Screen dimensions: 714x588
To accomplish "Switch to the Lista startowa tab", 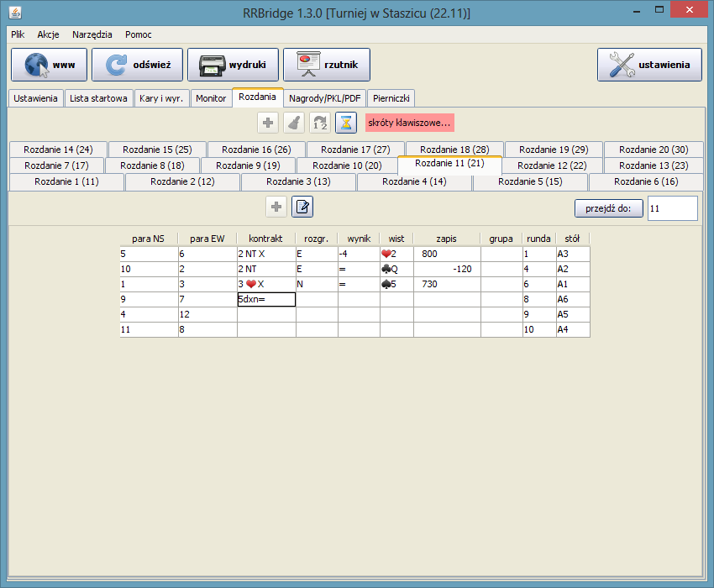I will pyautogui.click(x=98, y=98).
